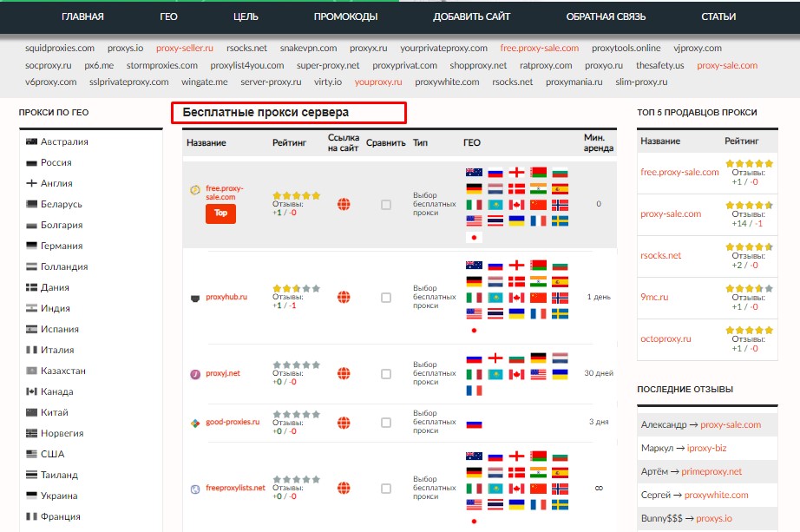Screen dimensions: 800x532
Task: Click the USA flag beside США in sidebar
Action: pos(31,454)
